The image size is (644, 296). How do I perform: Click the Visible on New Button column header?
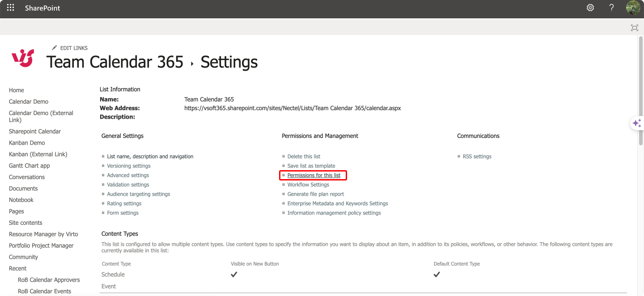pos(255,264)
